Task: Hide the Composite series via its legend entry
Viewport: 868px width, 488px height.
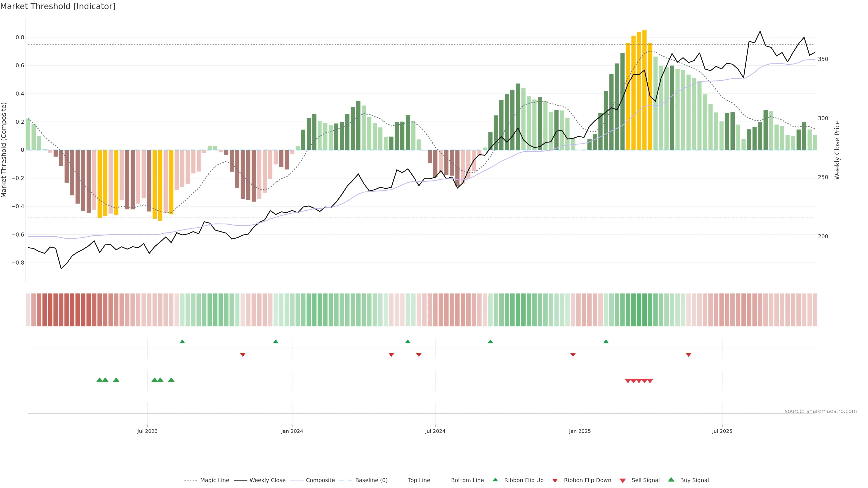Action: 320,480
